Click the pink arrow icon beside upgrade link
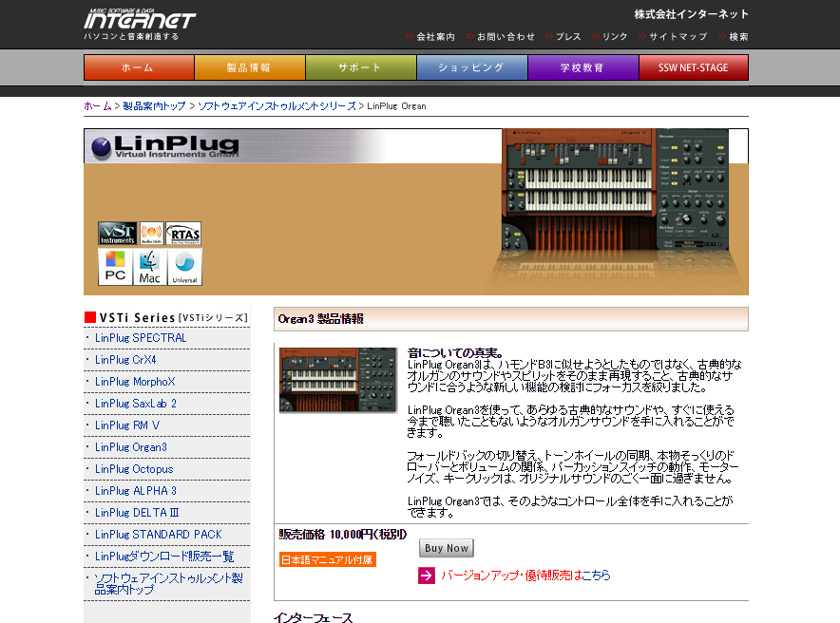The image size is (840, 623). click(427, 576)
